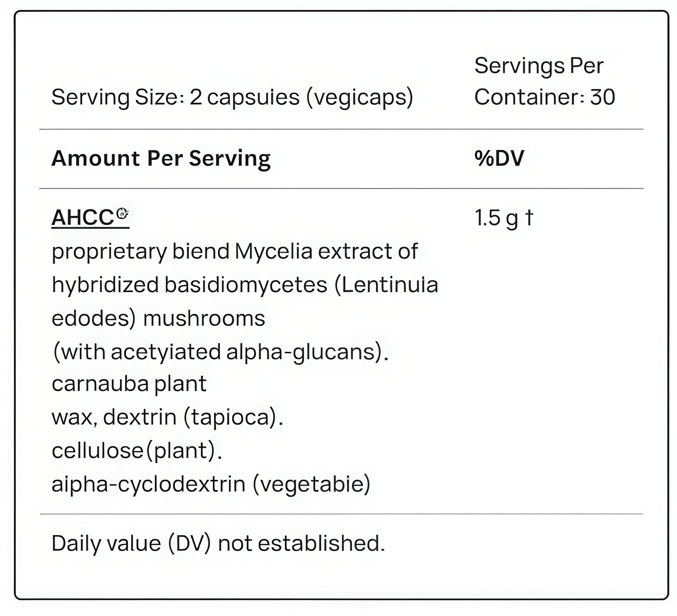Viewport: 677px width, 616px height.
Task: Click the number 30 servings value
Action: click(602, 97)
